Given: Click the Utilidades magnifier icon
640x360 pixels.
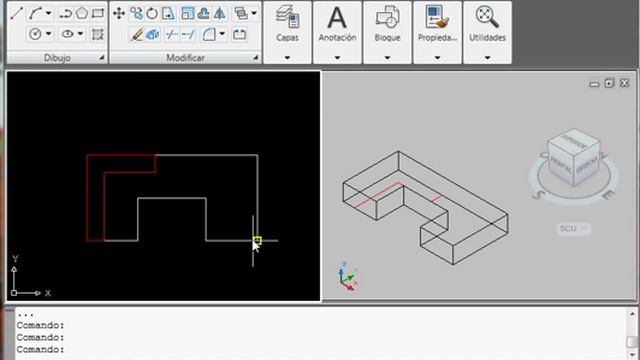Looking at the screenshot, I should 487,18.
